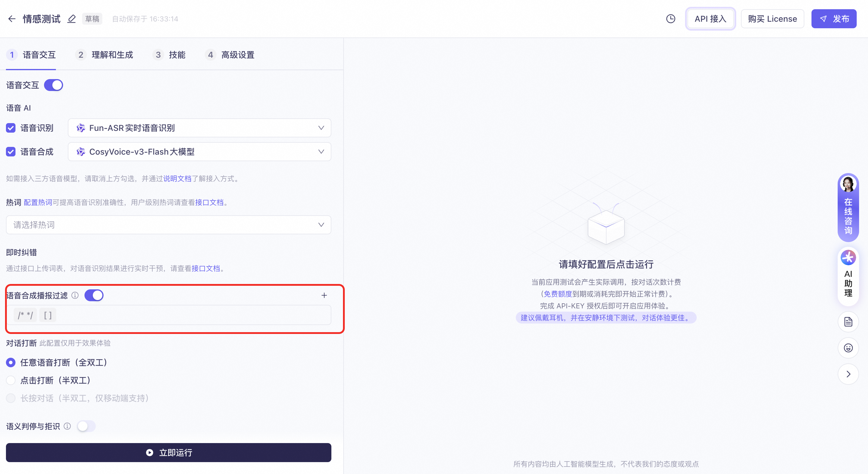This screenshot has height=474, width=868.
Task: Click the pencil icon to rename 情感测试
Action: point(71,19)
